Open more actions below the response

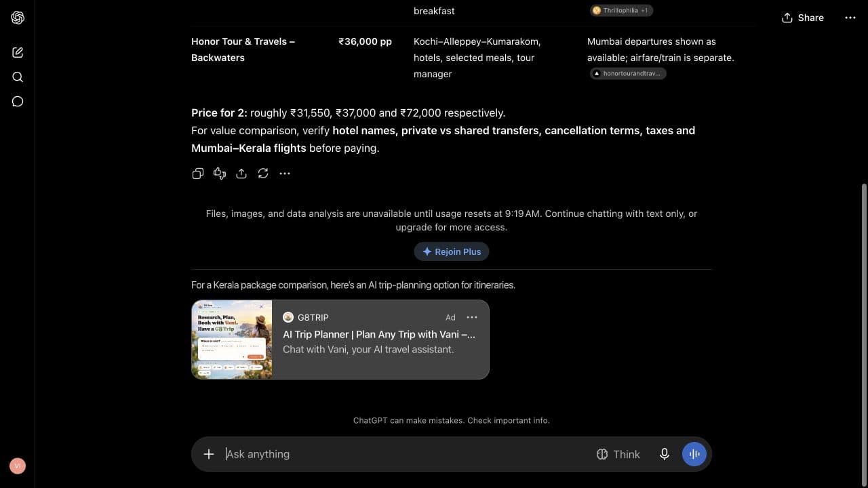click(285, 174)
